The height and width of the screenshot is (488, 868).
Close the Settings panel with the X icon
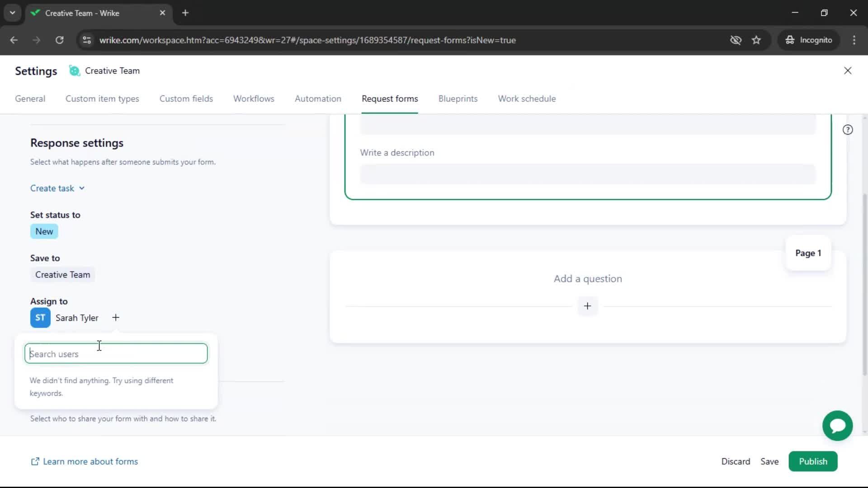[848, 70]
